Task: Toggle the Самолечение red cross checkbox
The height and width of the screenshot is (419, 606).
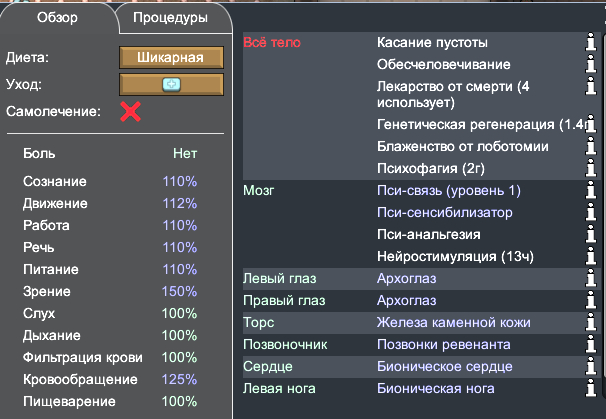Action: click(x=131, y=112)
